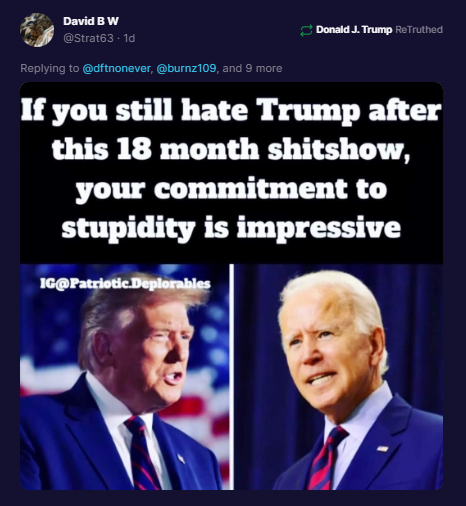This screenshot has height=506, width=466.
Task: Expand the "and 9 more" recipients
Action: point(252,68)
